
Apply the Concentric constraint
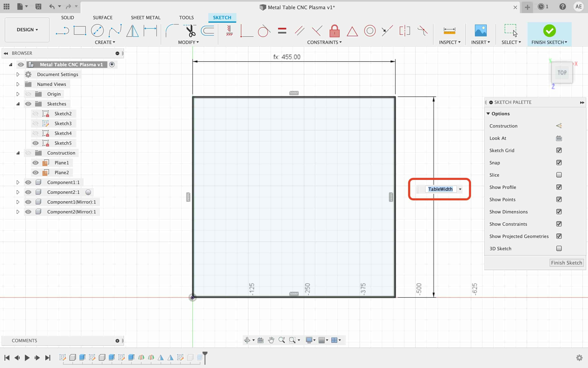point(370,31)
